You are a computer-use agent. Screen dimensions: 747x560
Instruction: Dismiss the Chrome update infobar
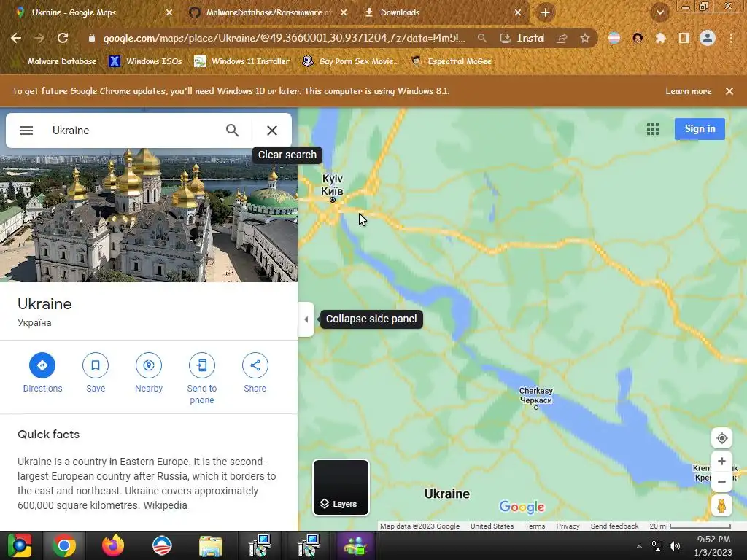tap(729, 91)
